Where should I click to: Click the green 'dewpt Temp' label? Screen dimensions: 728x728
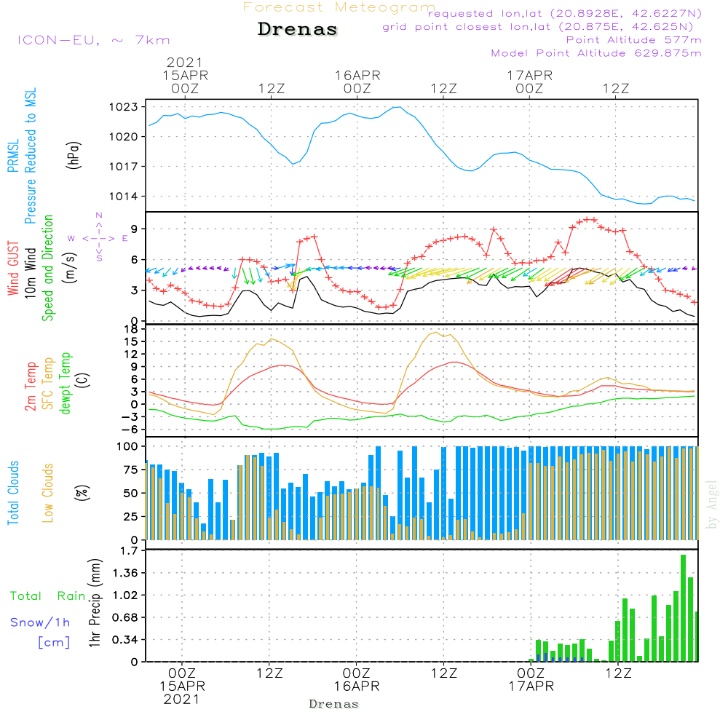coord(65,383)
